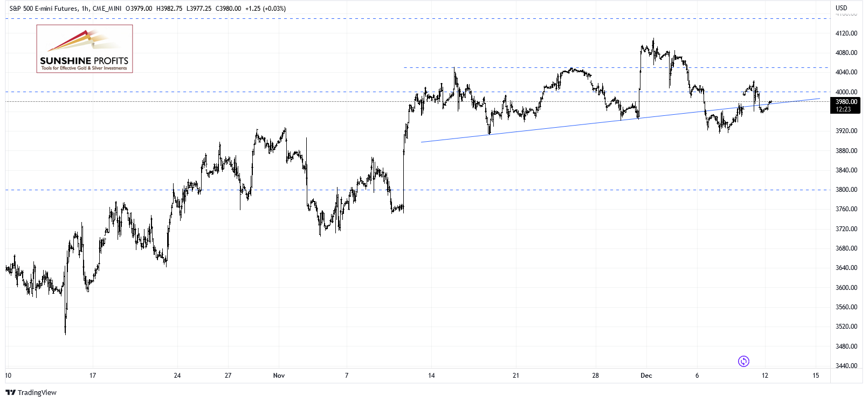Click the 3440.00 price axis label

click(x=846, y=366)
